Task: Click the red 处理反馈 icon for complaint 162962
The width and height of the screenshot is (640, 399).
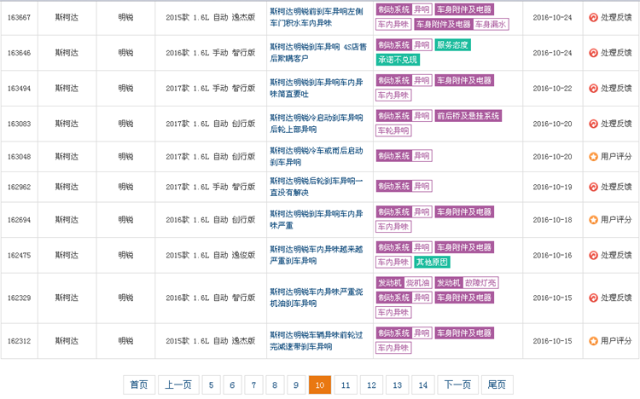Action: pos(593,187)
